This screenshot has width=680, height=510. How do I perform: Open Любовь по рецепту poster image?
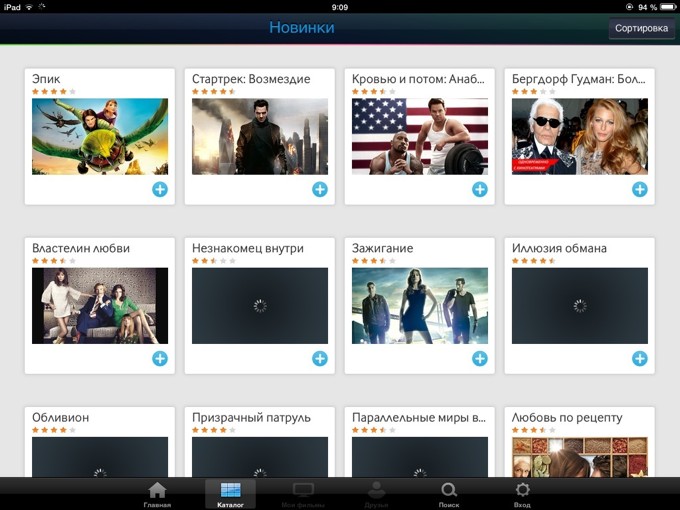click(x=580, y=457)
